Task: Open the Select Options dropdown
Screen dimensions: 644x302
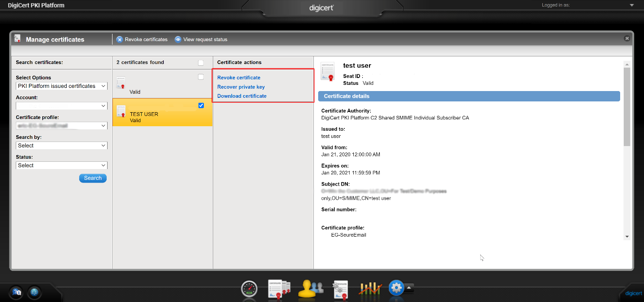Action: coord(62,86)
